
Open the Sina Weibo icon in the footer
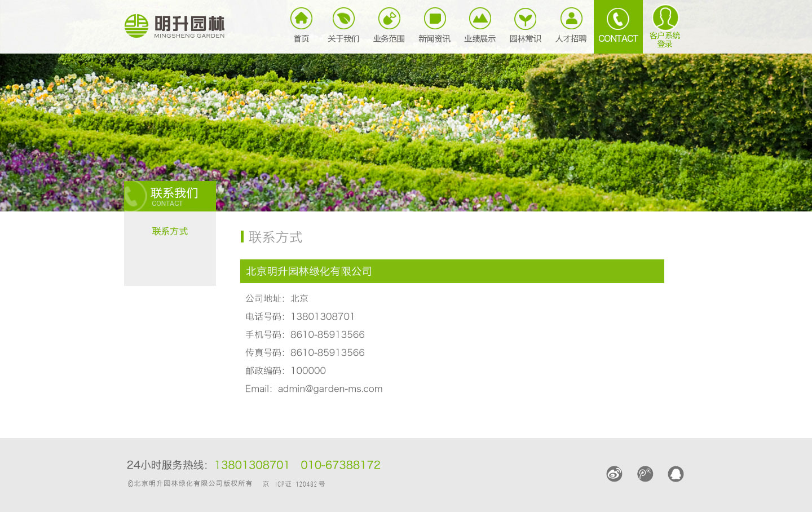pyautogui.click(x=614, y=474)
